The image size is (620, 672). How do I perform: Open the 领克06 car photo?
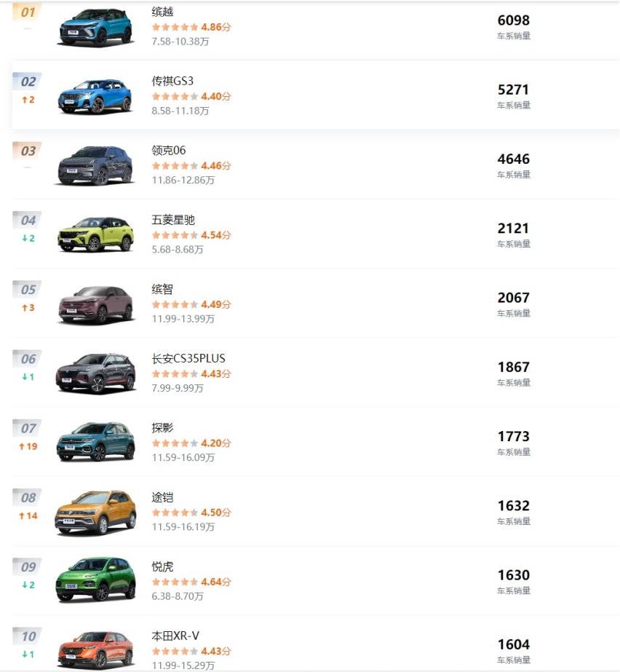click(x=95, y=165)
